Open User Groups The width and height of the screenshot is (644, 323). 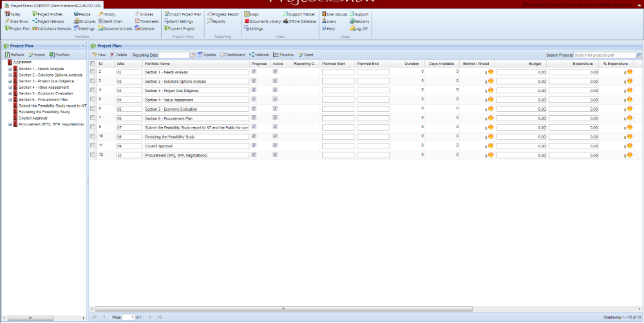[334, 14]
